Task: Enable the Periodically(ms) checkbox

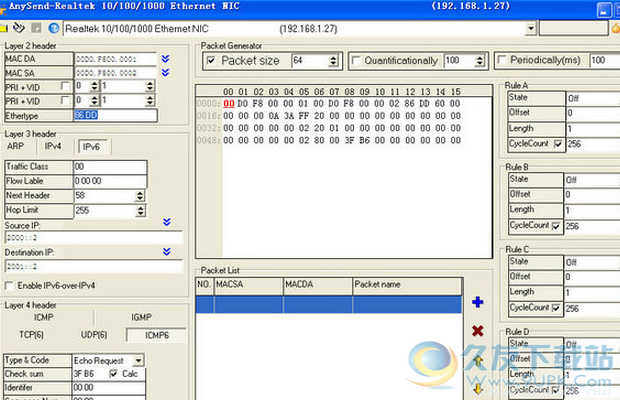Action: coord(502,60)
